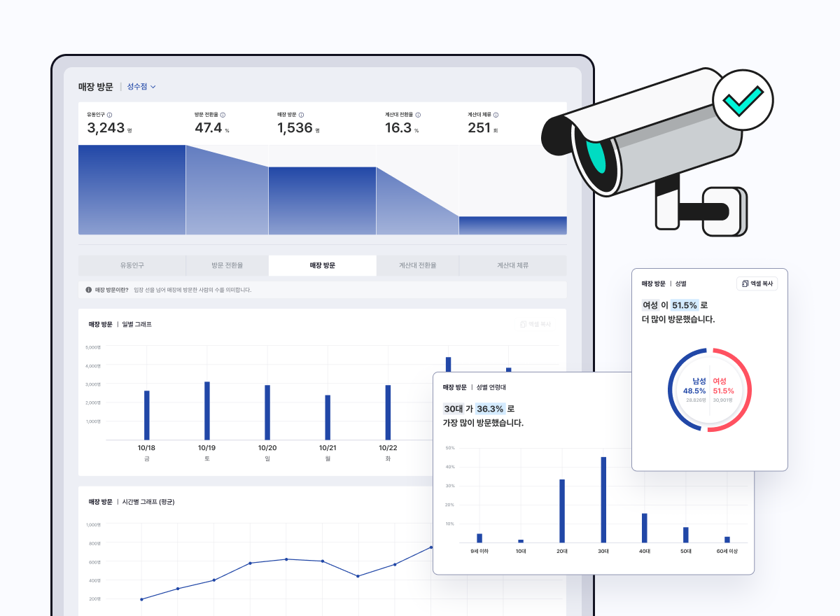The width and height of the screenshot is (840, 616).
Task: Open the 성수점 store dropdown
Action: 141,87
